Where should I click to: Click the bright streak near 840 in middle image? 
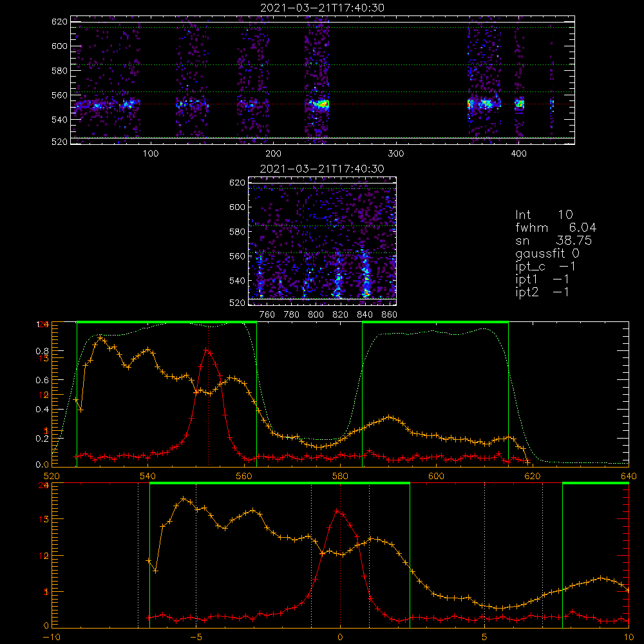pos(366,274)
